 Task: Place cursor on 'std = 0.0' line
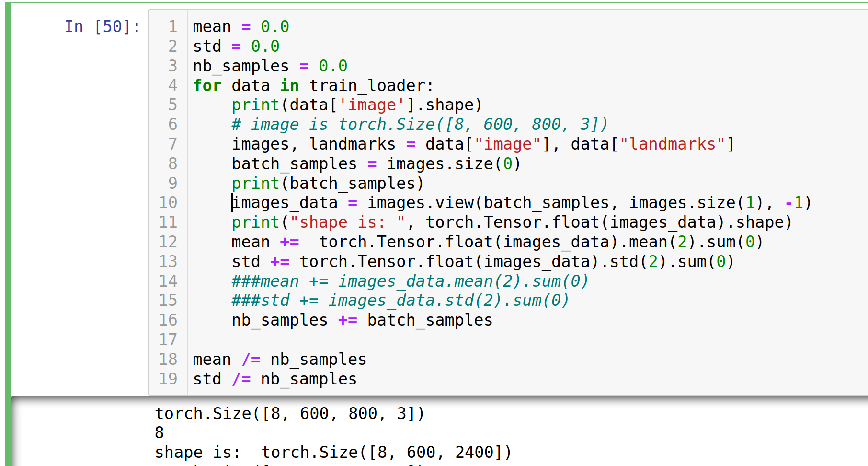tap(236, 47)
